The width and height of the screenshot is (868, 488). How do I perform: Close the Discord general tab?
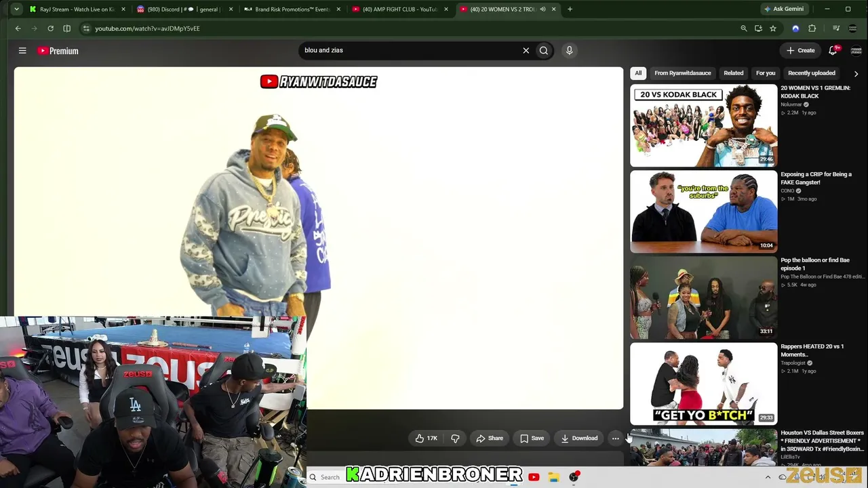[x=231, y=9]
